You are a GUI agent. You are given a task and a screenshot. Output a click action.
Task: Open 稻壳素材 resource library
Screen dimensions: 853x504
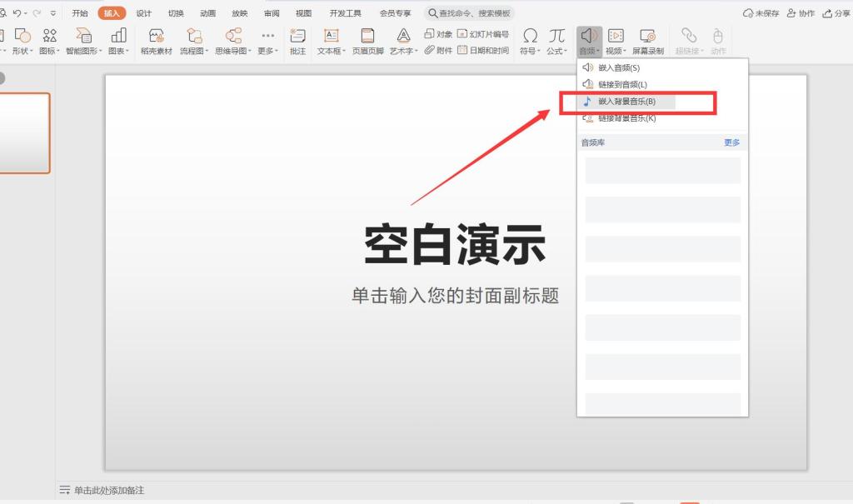coord(156,42)
